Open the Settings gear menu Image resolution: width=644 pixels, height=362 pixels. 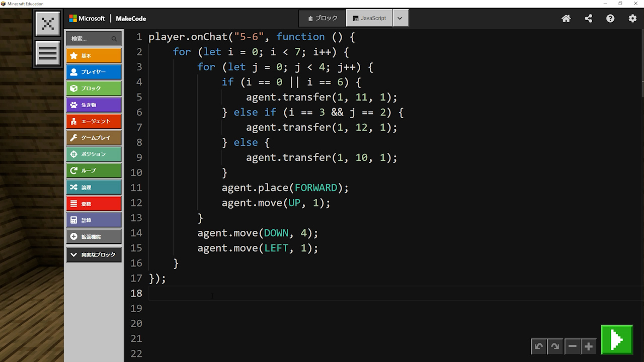tap(632, 19)
